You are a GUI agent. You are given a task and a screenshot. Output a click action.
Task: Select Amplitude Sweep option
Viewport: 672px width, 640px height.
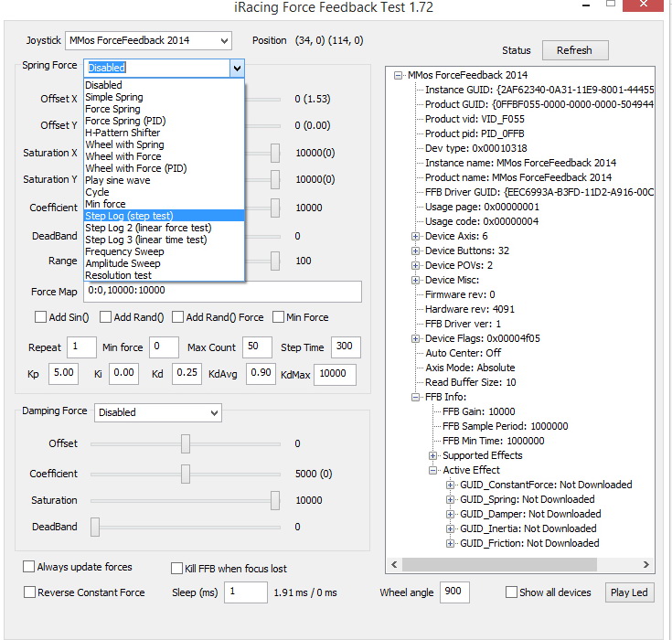[x=165, y=263]
